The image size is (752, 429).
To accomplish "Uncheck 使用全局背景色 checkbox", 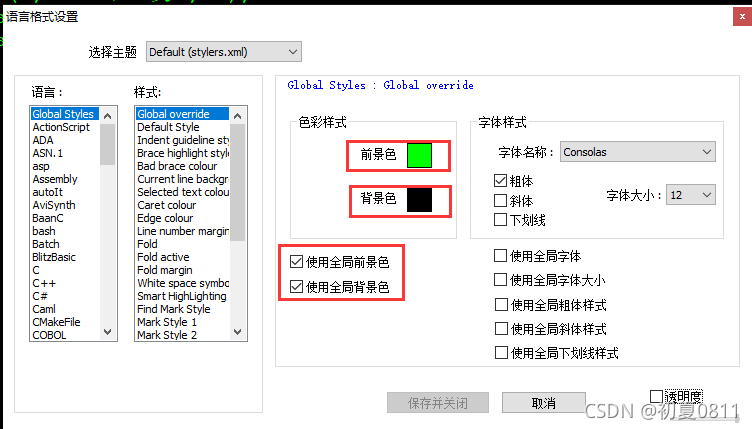I will [296, 287].
